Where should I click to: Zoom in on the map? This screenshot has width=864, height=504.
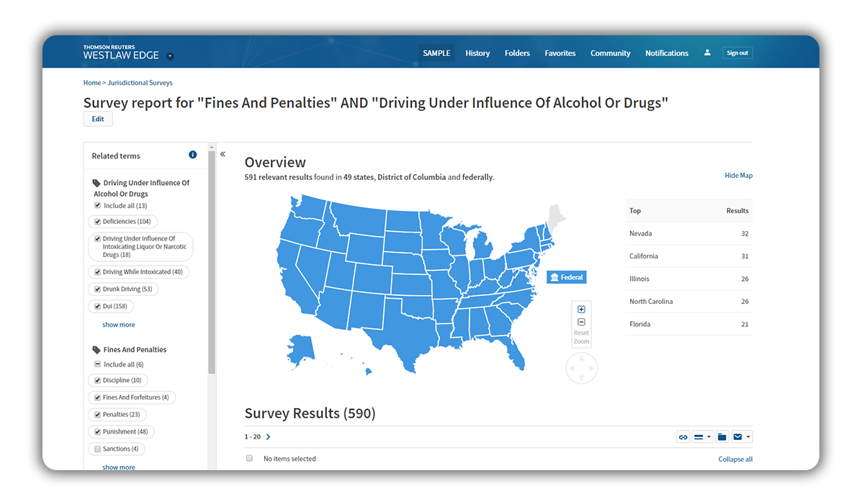(x=582, y=310)
